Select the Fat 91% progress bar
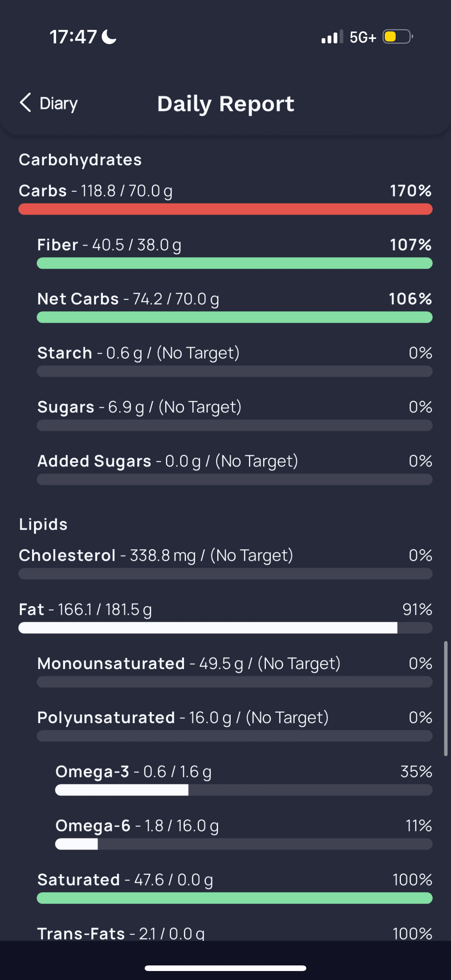 coord(225,628)
